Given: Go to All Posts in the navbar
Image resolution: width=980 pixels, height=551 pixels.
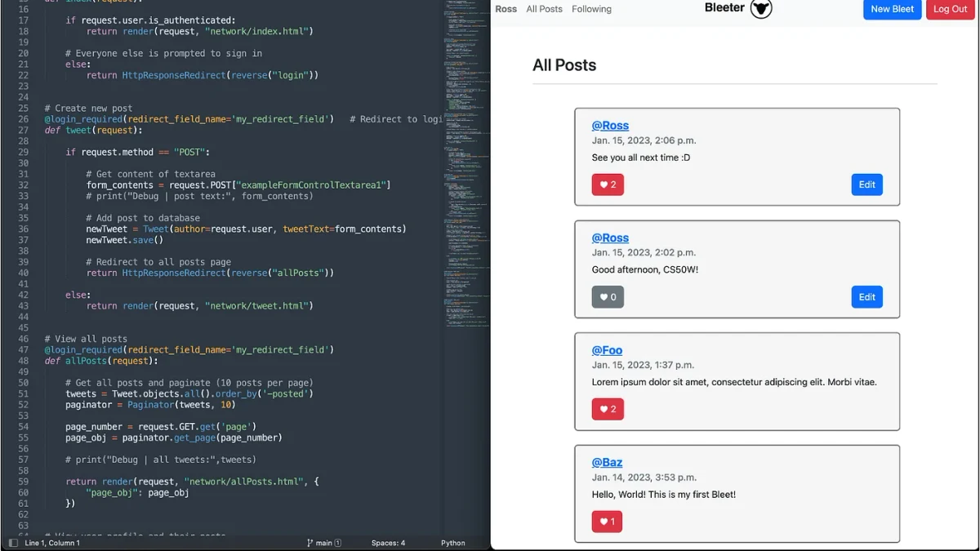Looking at the screenshot, I should [x=545, y=9].
